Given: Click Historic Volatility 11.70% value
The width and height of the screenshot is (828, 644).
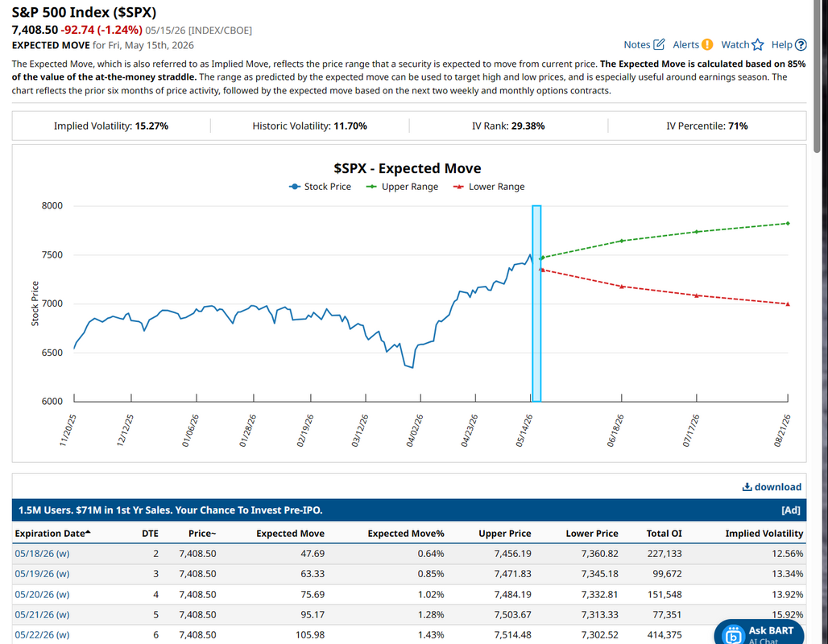Looking at the screenshot, I should click(x=350, y=126).
